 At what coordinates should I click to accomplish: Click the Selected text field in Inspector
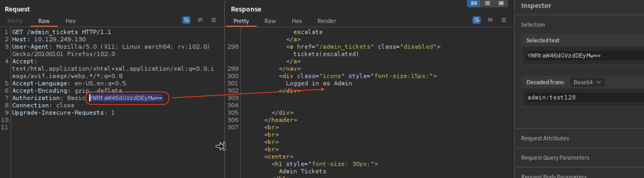point(577,55)
